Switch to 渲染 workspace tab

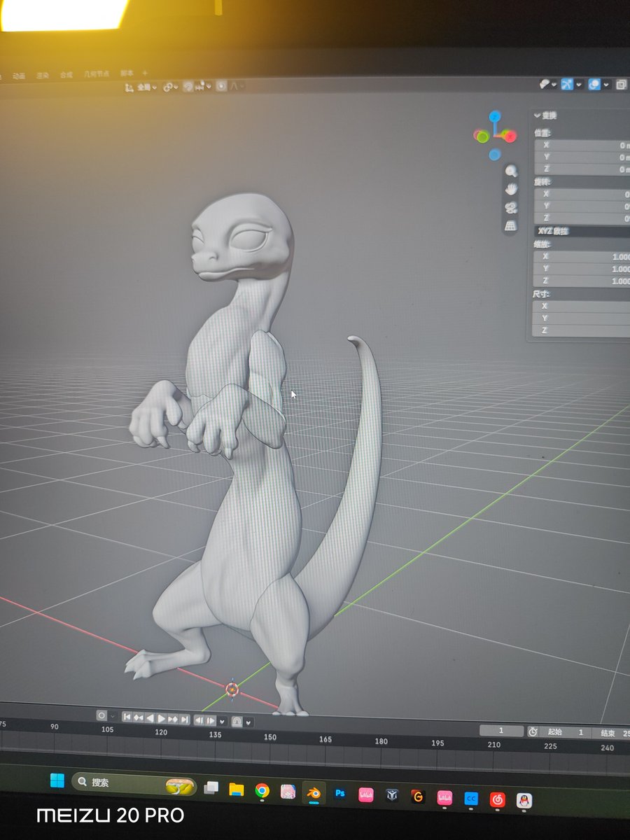43,76
